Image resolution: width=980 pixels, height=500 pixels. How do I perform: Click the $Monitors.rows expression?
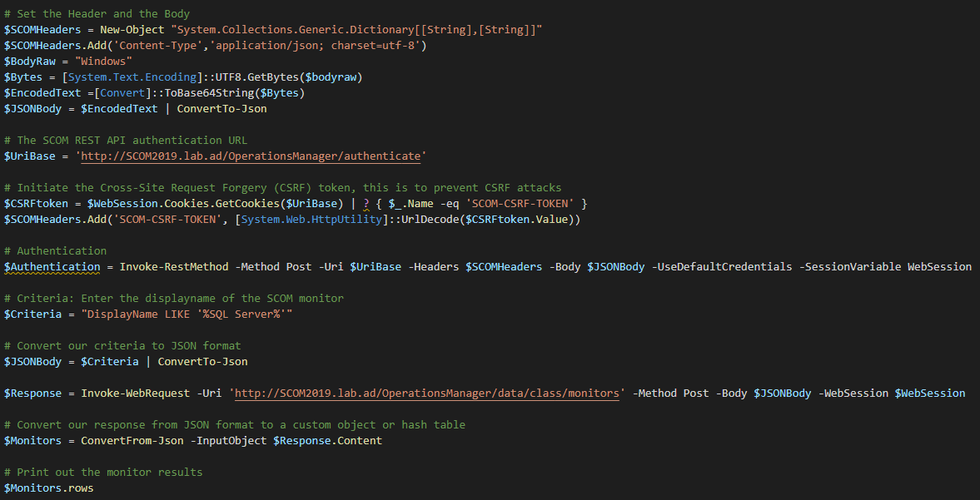(49, 488)
